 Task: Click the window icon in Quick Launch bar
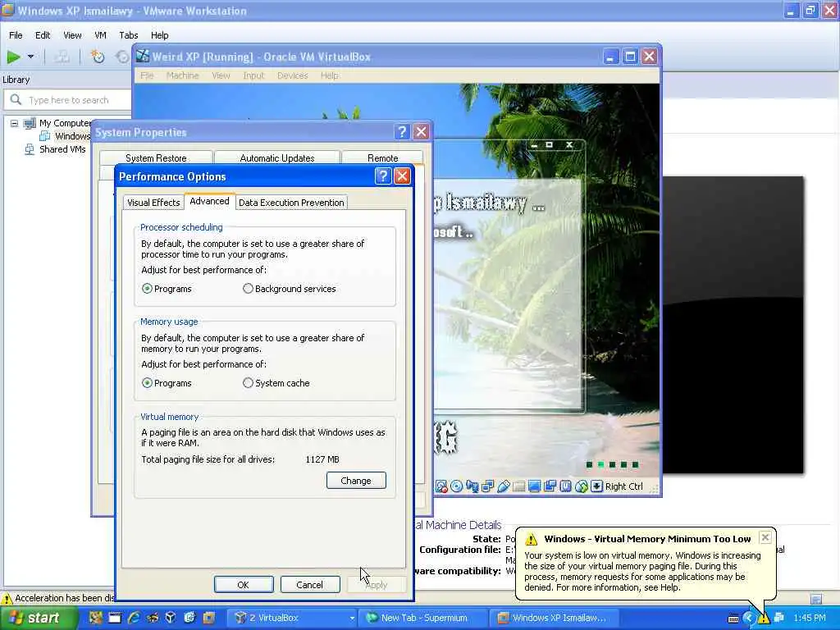pyautogui.click(x=115, y=618)
